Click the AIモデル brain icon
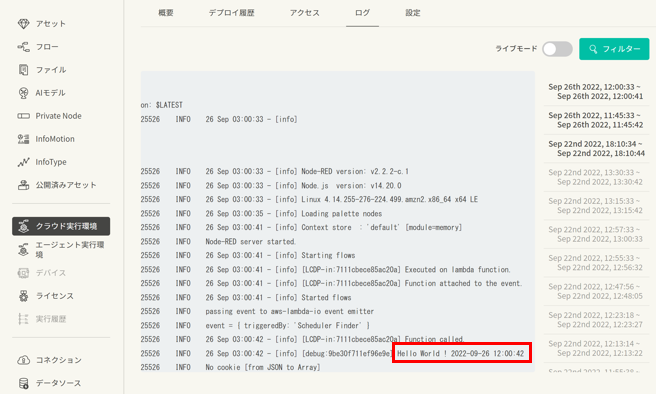 [x=23, y=93]
